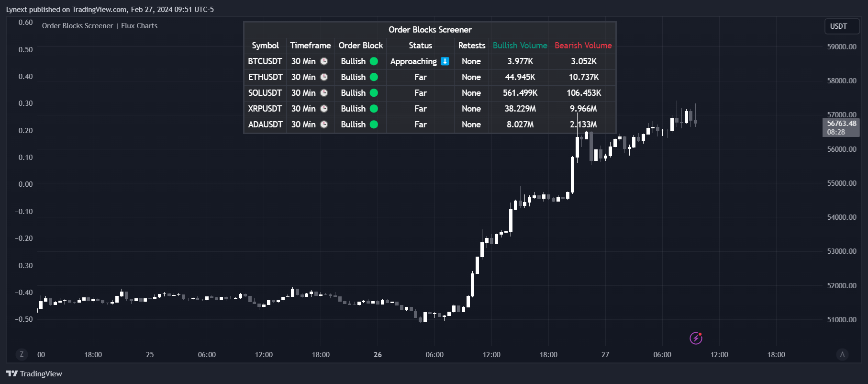The image size is (868, 384).
Task: Click the clock icon in the ETHUSDT row
Action: click(x=324, y=77)
